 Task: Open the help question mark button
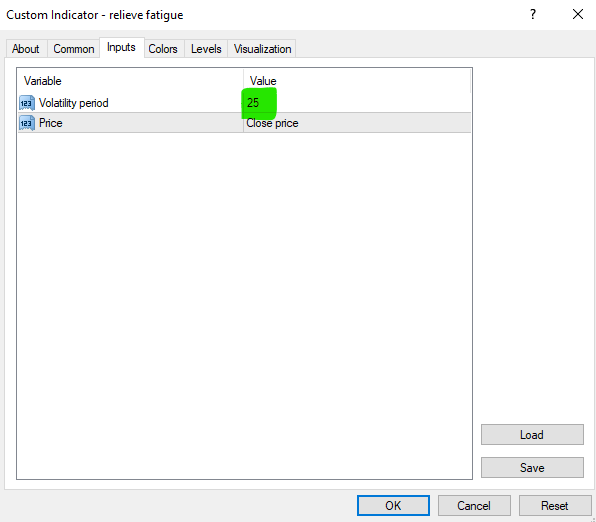click(x=533, y=14)
